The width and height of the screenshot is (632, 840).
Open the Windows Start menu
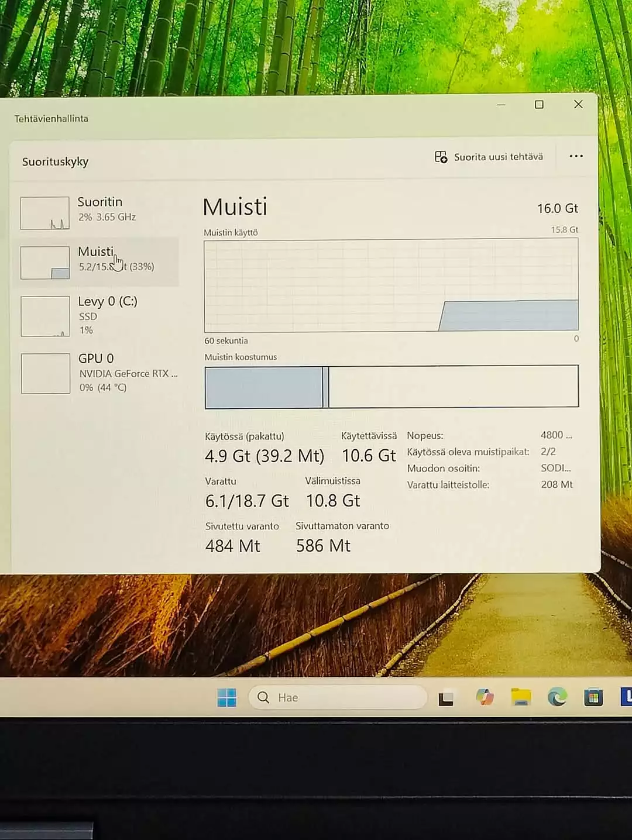[x=226, y=697]
